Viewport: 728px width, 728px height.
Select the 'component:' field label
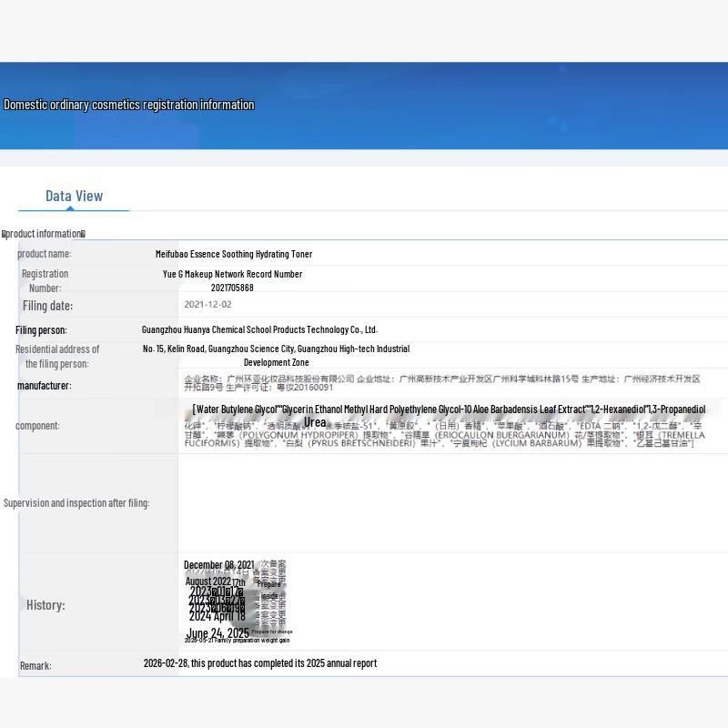(37, 426)
